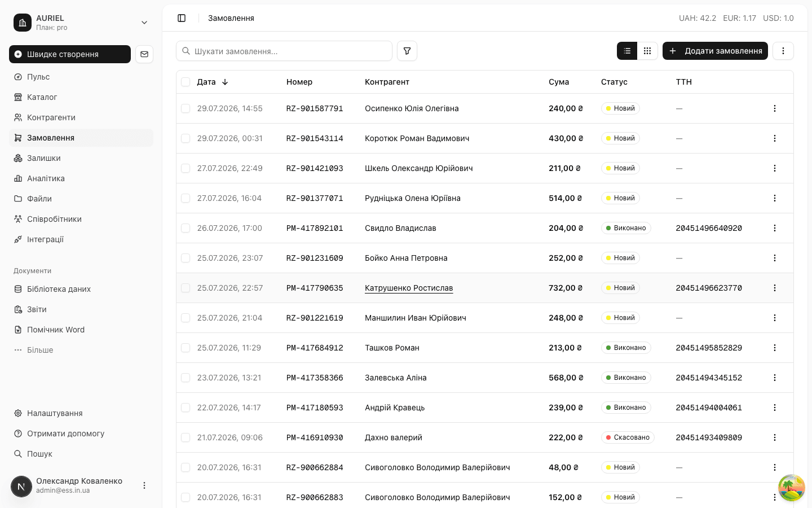
Task: Tick the checkbox for order PM-417892101
Action: tap(186, 228)
